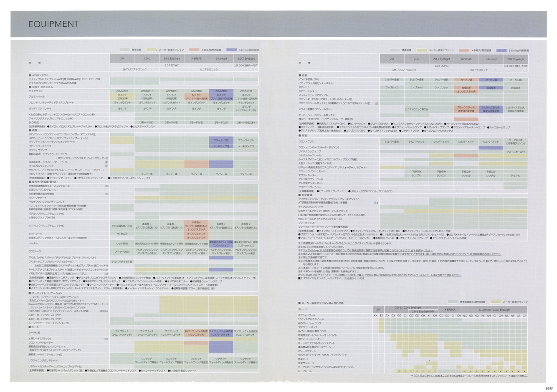Viewport: 557px width, 392px height.
Task: Click the X-MODE row label
Action: [62, 114]
